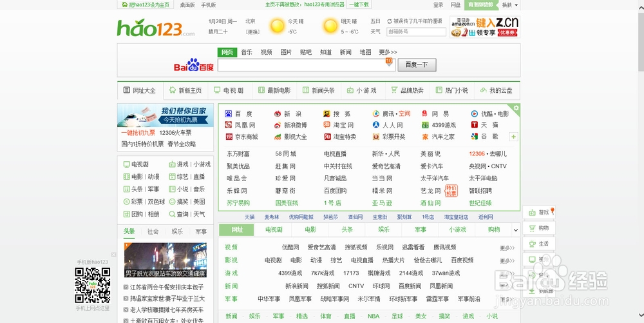Click the hao123 logo
The height and width of the screenshot is (323, 644).
pos(155,28)
